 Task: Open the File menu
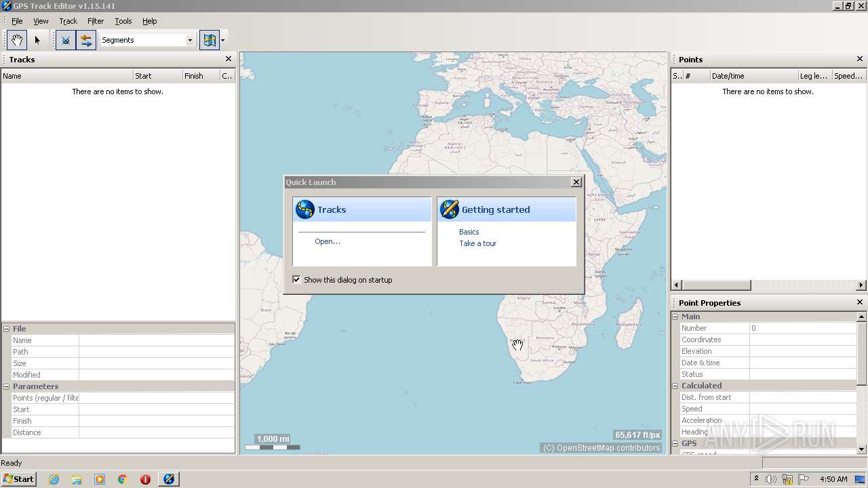point(17,21)
